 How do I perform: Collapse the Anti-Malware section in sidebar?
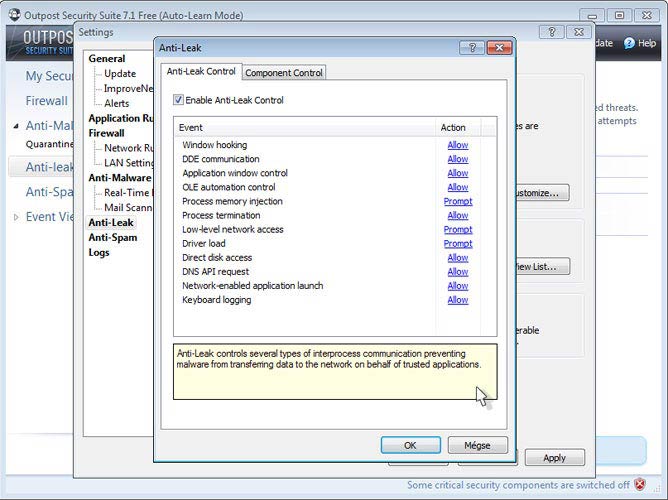coord(15,126)
